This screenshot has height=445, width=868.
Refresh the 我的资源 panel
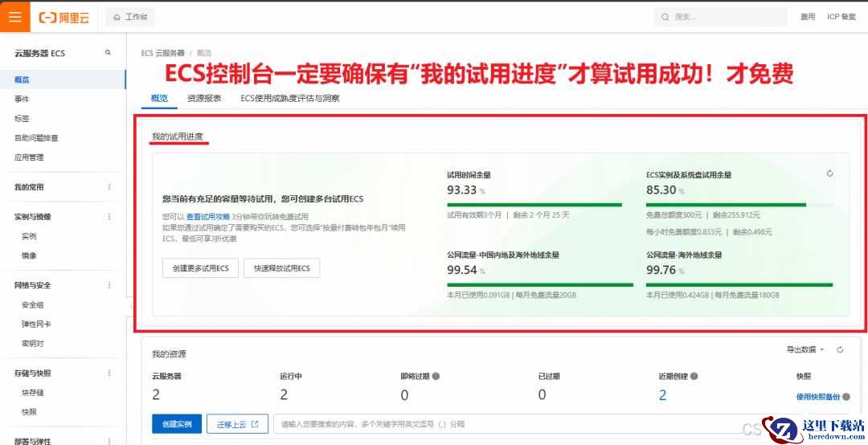[840, 349]
